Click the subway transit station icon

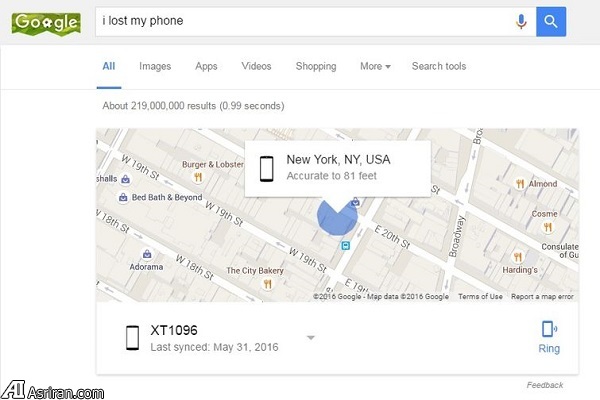[346, 246]
